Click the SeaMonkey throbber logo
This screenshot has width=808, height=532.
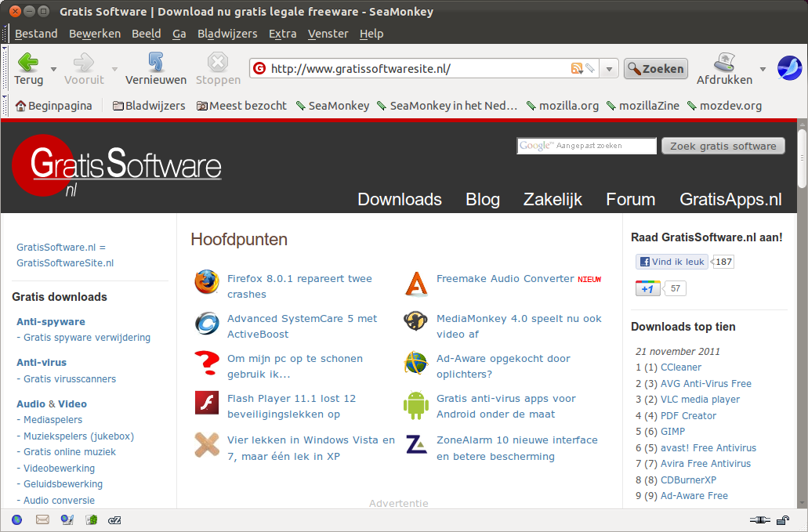click(789, 68)
